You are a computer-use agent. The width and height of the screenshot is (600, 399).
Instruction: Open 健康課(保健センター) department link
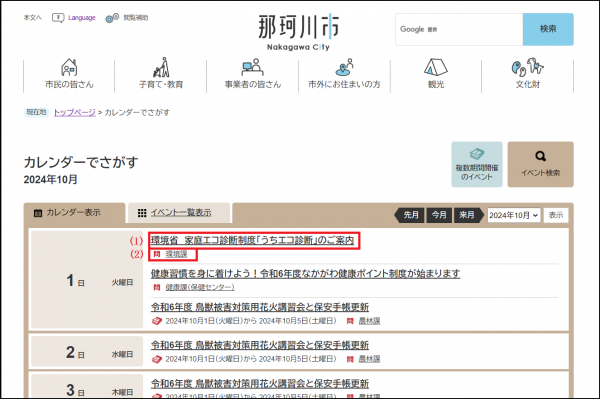(200, 287)
